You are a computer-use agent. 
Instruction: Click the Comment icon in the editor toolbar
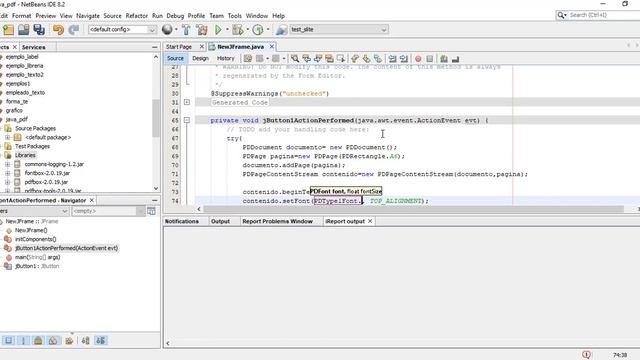coord(444,59)
